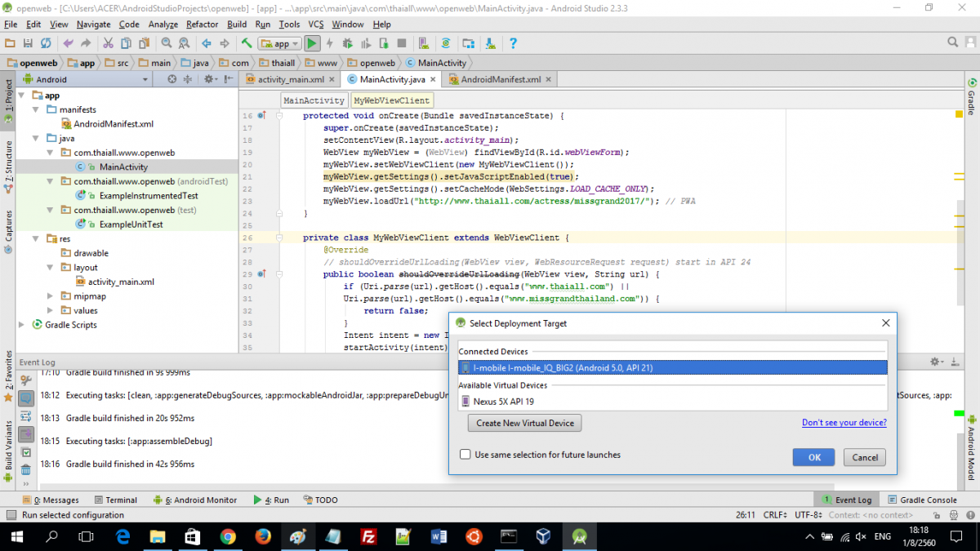Image resolution: width=980 pixels, height=551 pixels.
Task: Select ExampleUnitTest in the project tree
Action: 131,224
